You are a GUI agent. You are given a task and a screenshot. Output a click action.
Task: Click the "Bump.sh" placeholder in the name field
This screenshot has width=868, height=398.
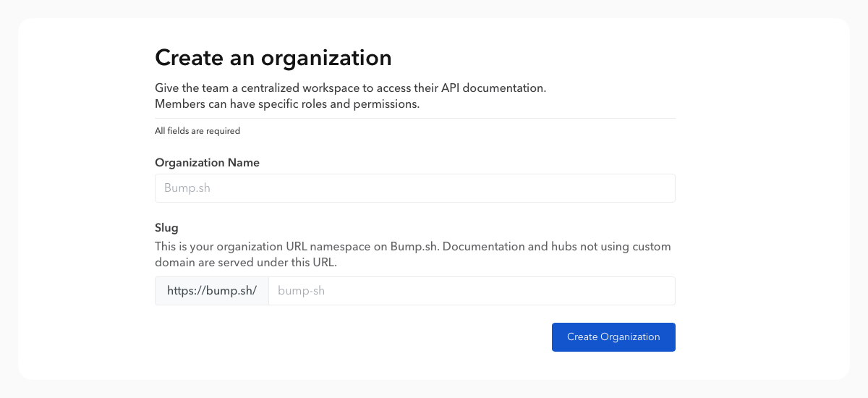(187, 188)
